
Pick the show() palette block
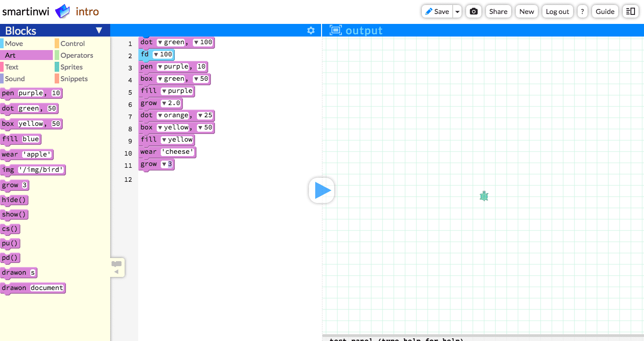coord(14,214)
